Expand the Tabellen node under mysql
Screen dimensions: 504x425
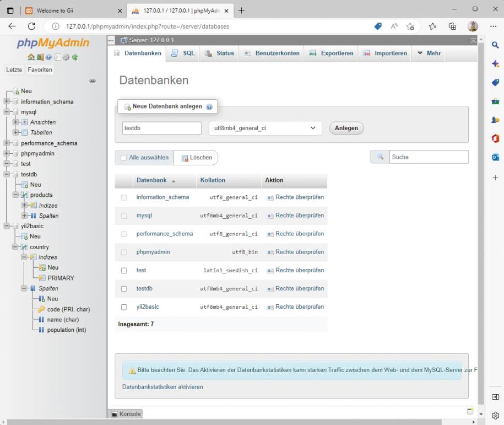coord(15,132)
